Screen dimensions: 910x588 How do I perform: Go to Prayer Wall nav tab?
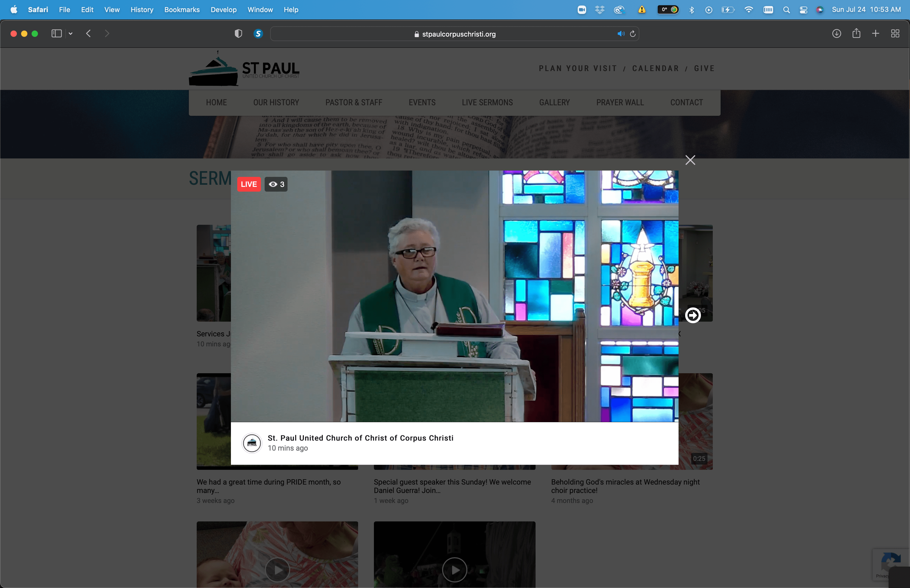pyautogui.click(x=620, y=102)
